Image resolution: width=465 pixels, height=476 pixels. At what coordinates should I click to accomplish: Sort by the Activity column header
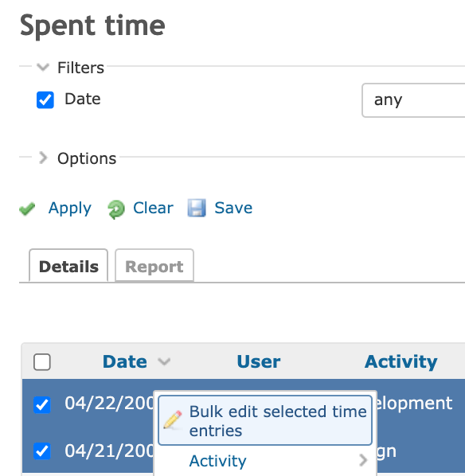point(401,362)
